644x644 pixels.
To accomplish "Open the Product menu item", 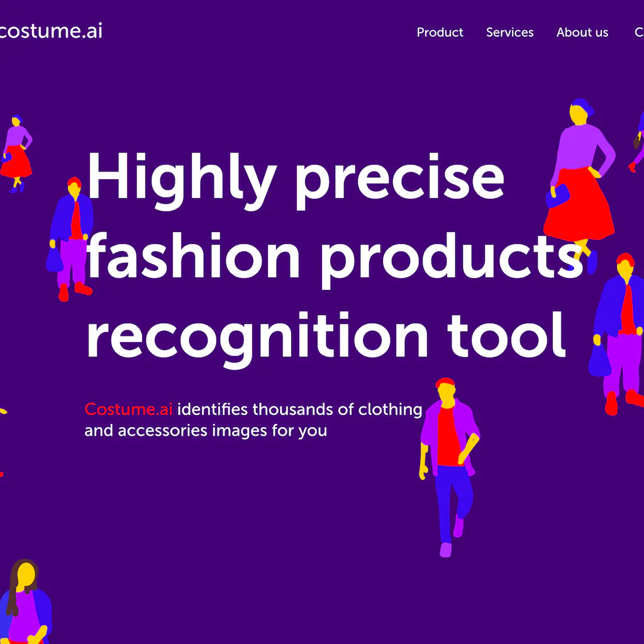I will point(440,33).
